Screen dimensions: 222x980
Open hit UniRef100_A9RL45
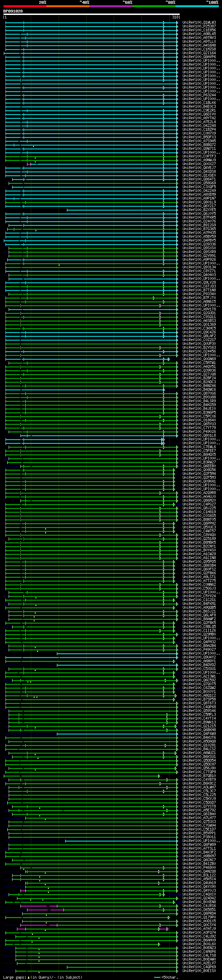199,34
